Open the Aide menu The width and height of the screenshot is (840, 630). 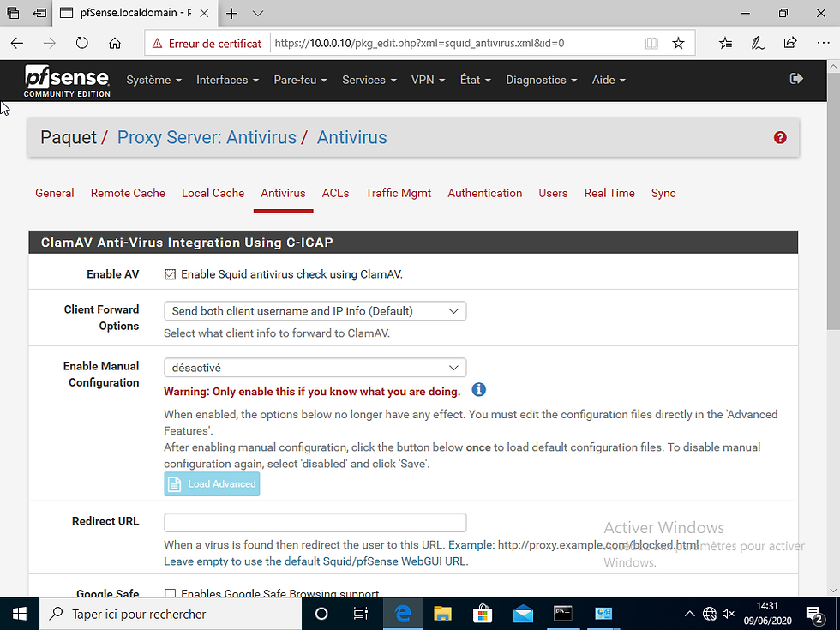coord(609,80)
